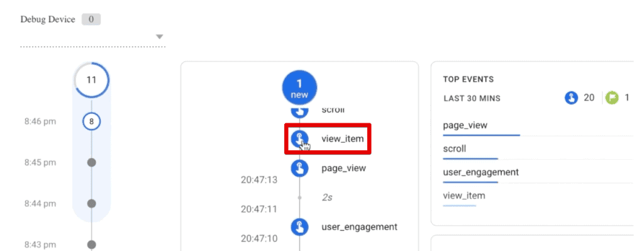Viewport: 644px width, 251px height.
Task: Select scroll in Top Events list
Action: (x=455, y=148)
